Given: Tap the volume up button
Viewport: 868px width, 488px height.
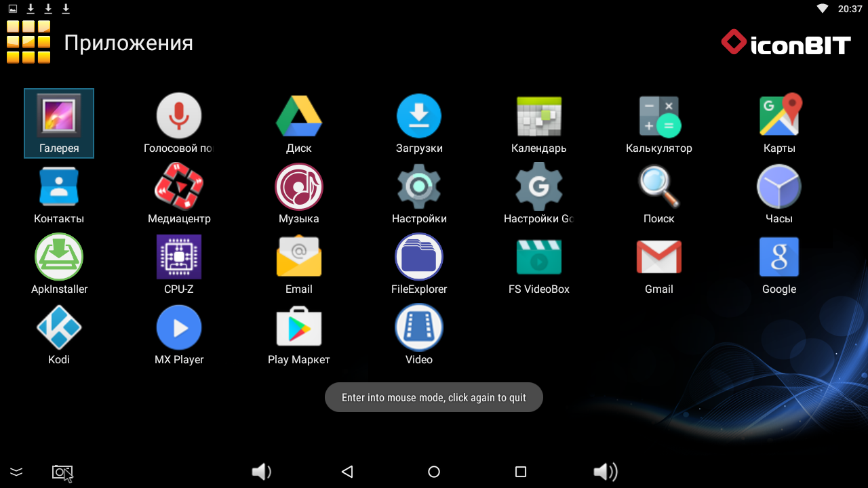Looking at the screenshot, I should click(x=606, y=472).
